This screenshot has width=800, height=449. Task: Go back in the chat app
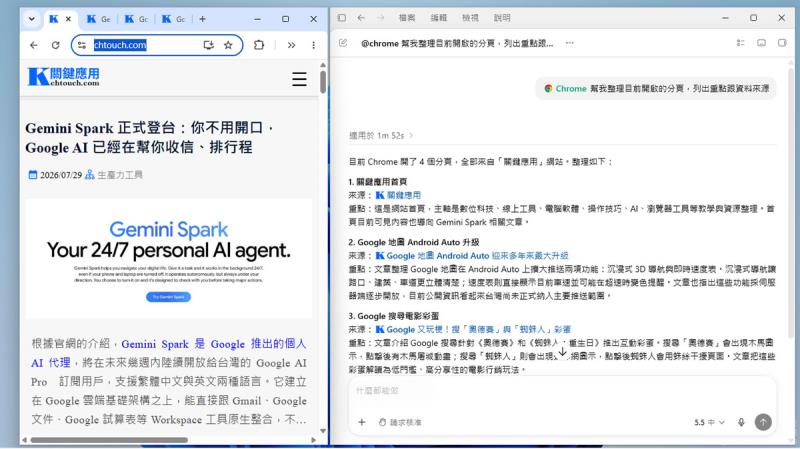361,18
